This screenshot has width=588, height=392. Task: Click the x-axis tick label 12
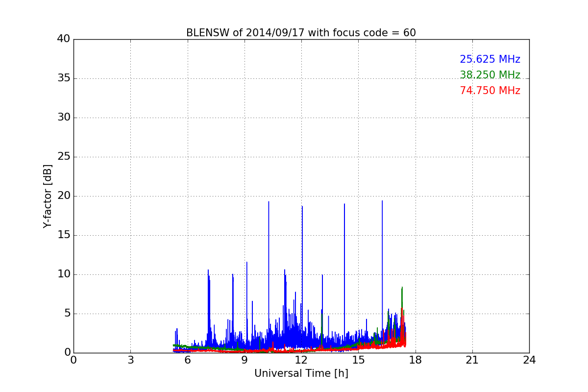point(301,360)
